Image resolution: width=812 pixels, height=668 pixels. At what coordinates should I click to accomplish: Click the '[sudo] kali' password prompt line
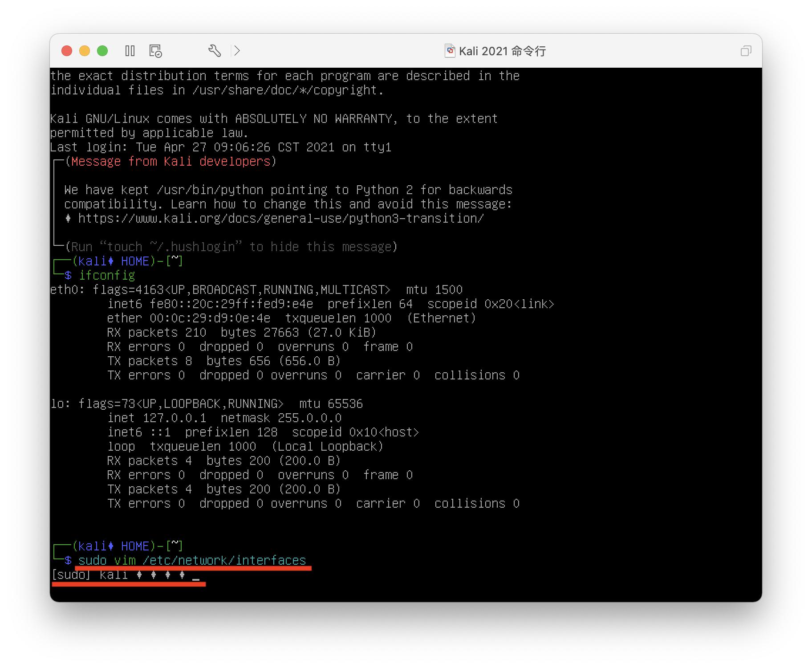pyautogui.click(x=125, y=574)
